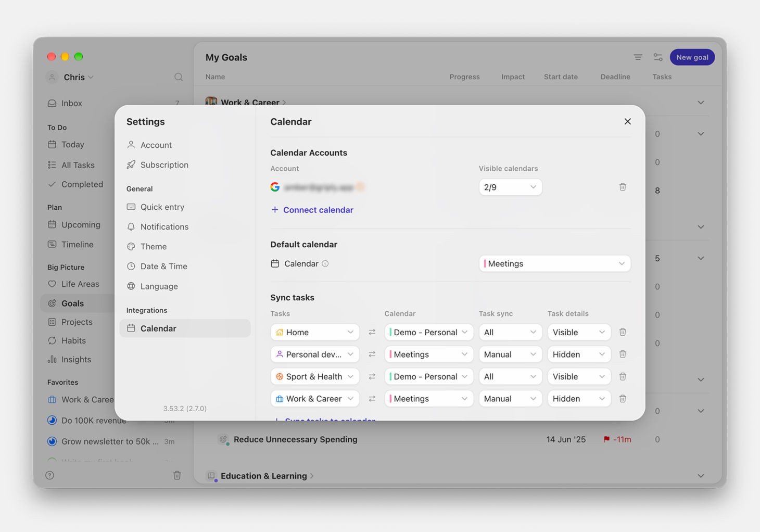Expand the Education & Learning group
Viewport: 760px width, 532px height.
(701, 476)
